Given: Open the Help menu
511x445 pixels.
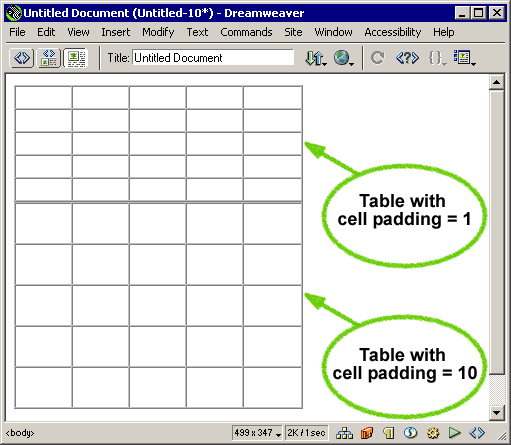Looking at the screenshot, I should [x=444, y=32].
